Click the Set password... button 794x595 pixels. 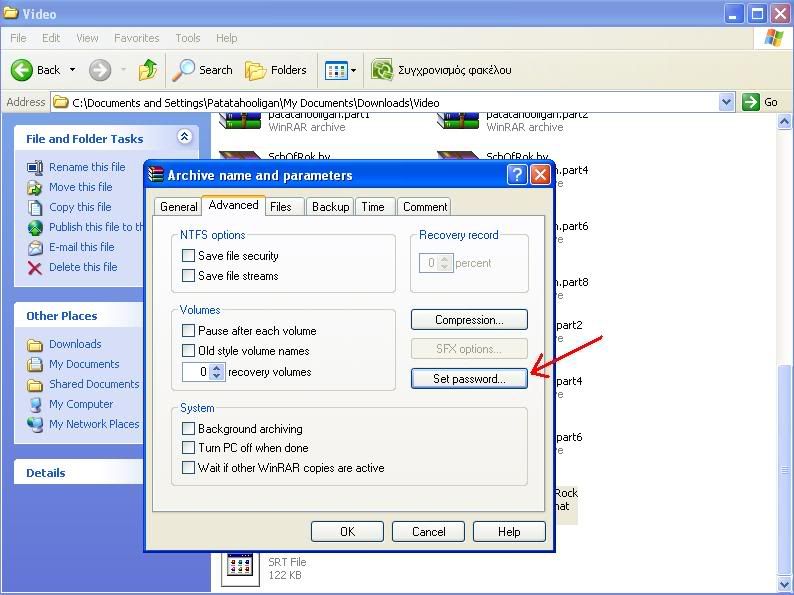click(x=469, y=379)
